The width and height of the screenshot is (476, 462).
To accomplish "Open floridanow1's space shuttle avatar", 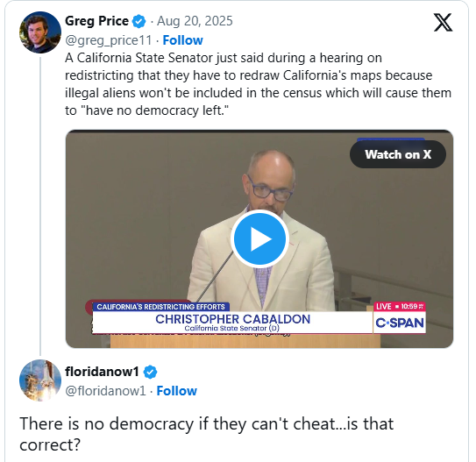I will click(40, 380).
